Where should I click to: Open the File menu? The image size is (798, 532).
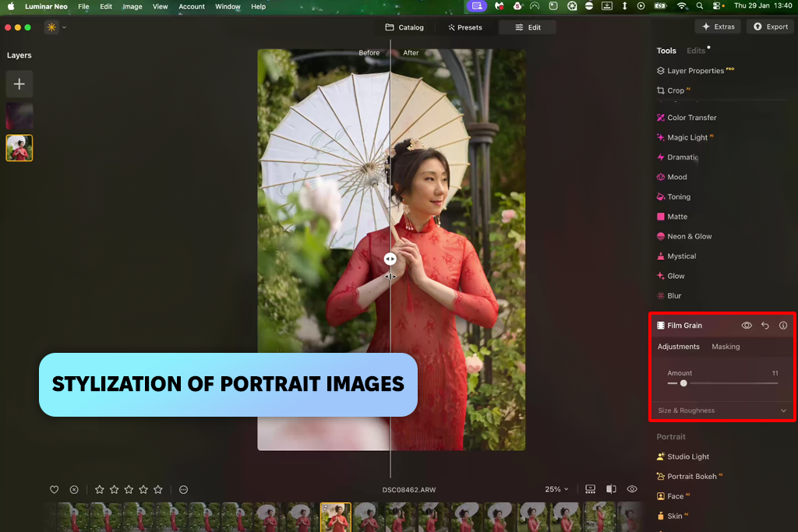coord(83,6)
